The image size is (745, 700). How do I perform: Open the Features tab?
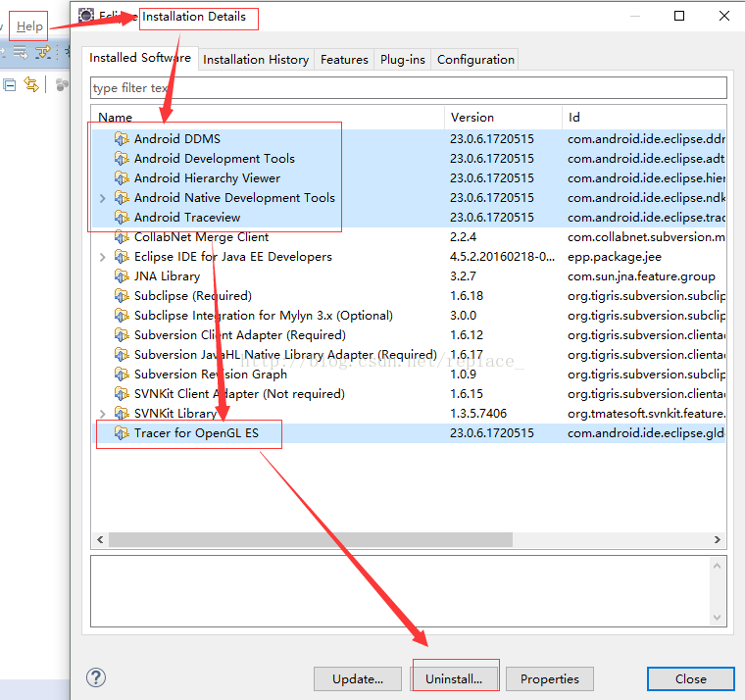344,60
